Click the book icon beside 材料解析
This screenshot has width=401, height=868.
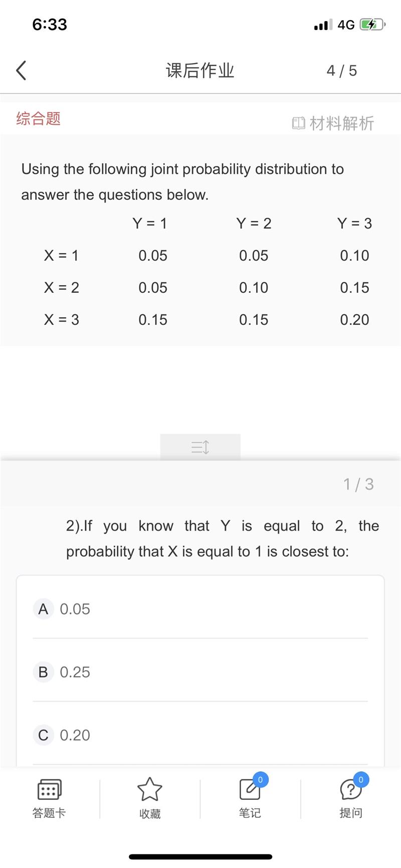coord(298,123)
